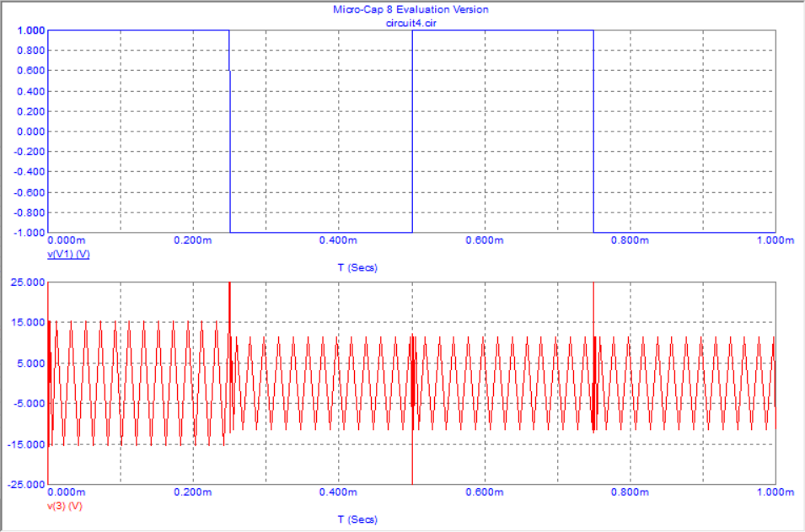Click 0.200m on the v(3) plot time axis
The height and width of the screenshot is (532, 805).
[x=192, y=492]
